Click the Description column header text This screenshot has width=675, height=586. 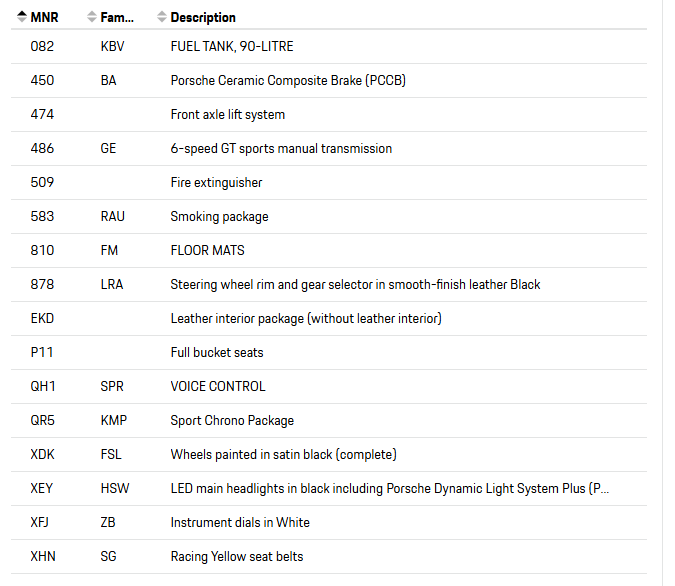(203, 17)
